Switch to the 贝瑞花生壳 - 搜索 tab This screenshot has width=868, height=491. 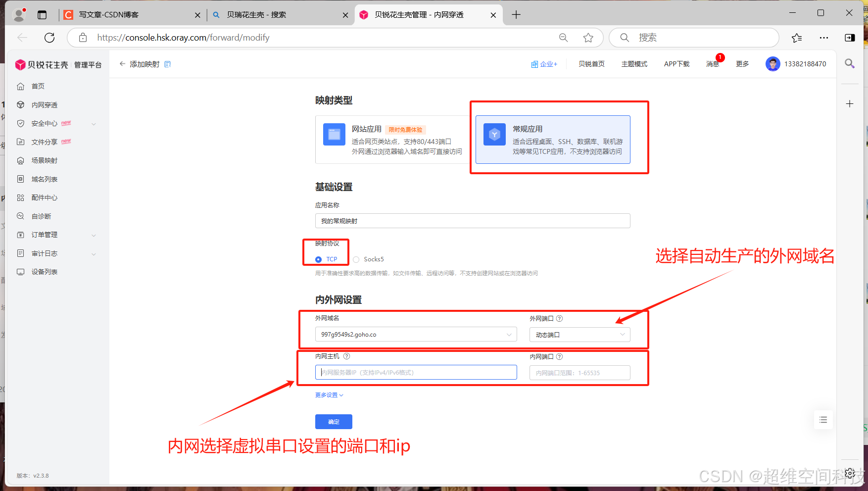click(x=280, y=15)
